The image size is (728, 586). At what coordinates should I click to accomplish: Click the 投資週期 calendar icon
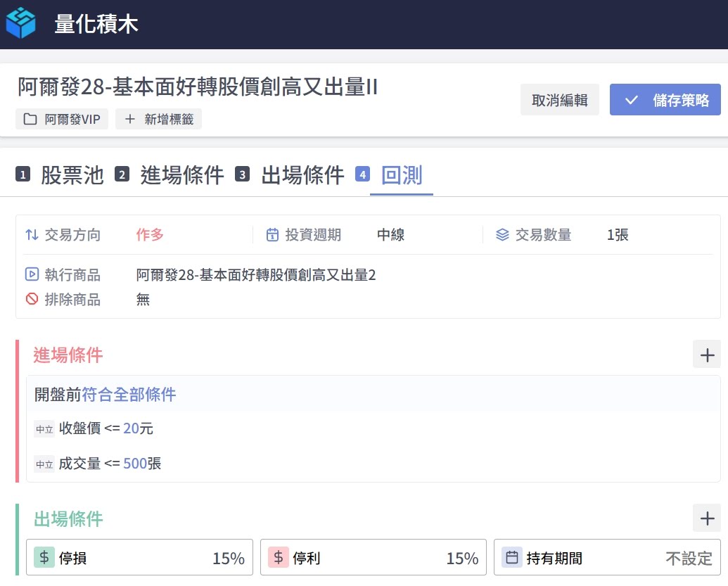pyautogui.click(x=272, y=235)
